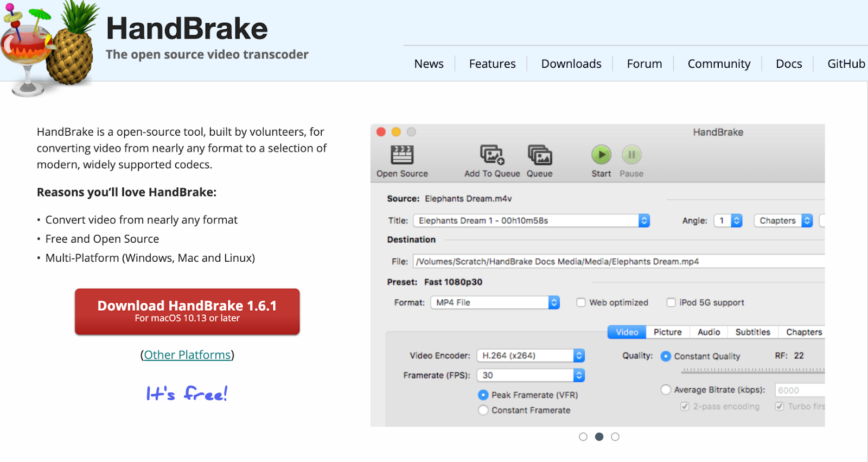
Task: Open the Downloads navigation link
Action: click(571, 64)
